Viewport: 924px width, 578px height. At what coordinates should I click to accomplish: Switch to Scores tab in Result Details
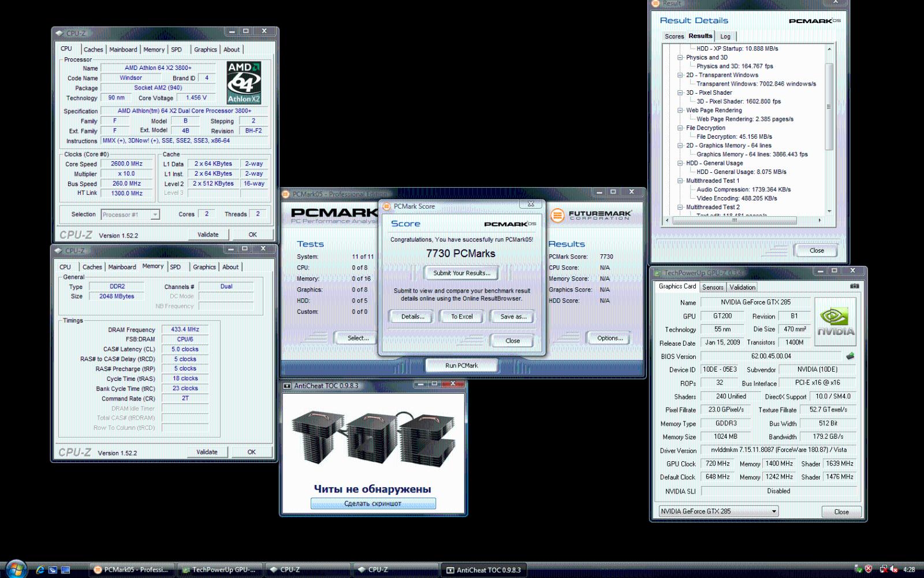674,36
